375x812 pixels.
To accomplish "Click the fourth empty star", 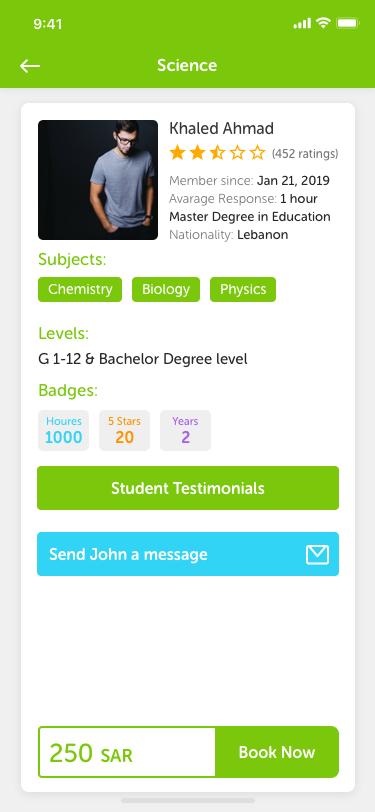I will [x=237, y=153].
